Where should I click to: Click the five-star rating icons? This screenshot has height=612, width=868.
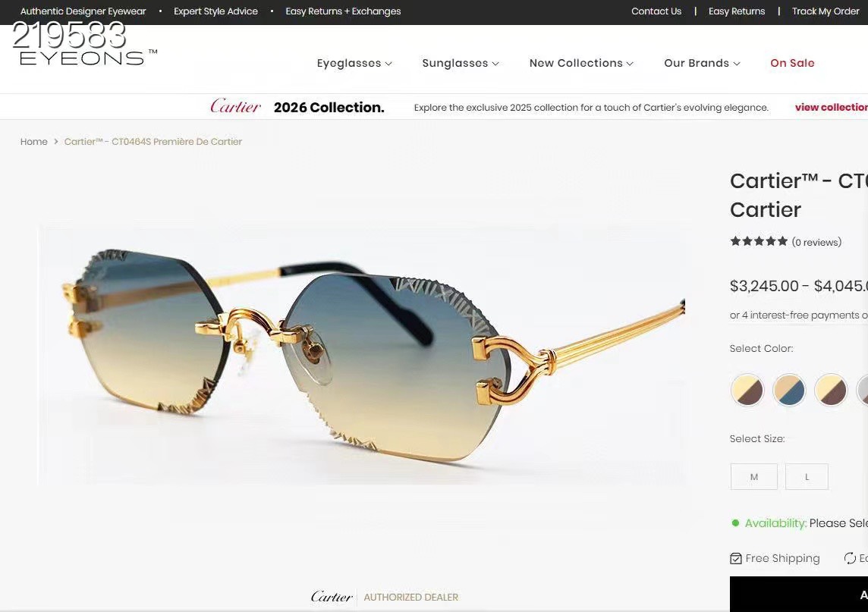coord(759,241)
